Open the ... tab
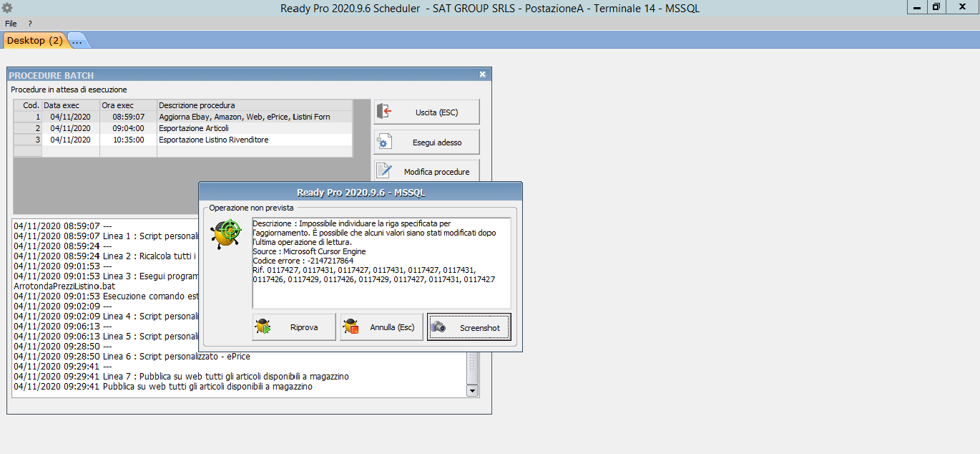980x454 pixels. point(77,41)
